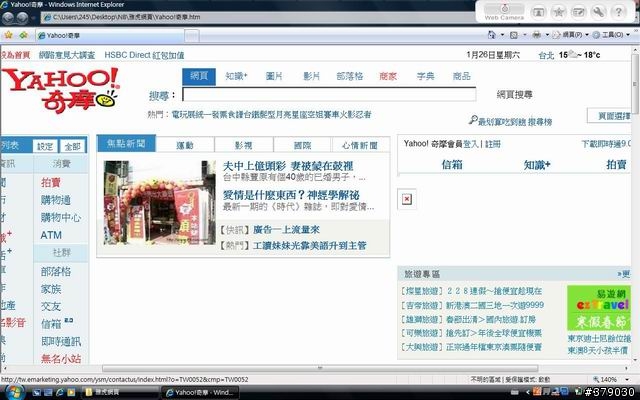
Task: Open headline 愛情是什麼東西？神經學解祕
Action: (x=291, y=195)
